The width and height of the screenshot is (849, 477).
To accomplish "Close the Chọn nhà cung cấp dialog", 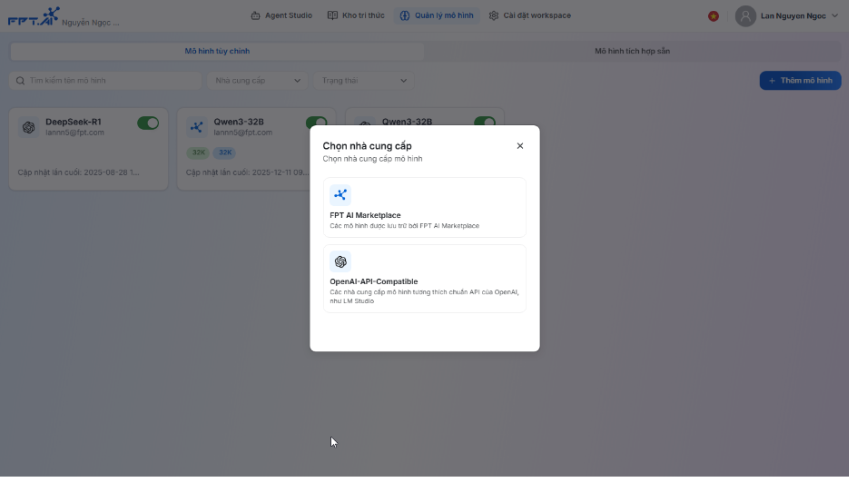I will click(520, 146).
